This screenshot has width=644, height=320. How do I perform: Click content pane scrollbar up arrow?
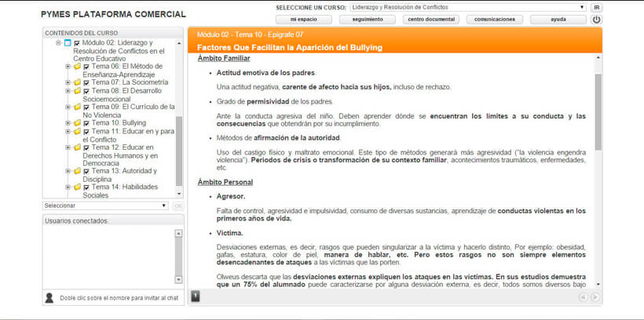click(598, 58)
